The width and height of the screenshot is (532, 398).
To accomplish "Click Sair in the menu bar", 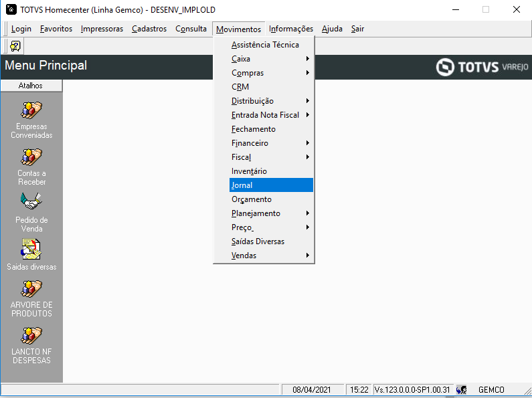I will 357,29.
